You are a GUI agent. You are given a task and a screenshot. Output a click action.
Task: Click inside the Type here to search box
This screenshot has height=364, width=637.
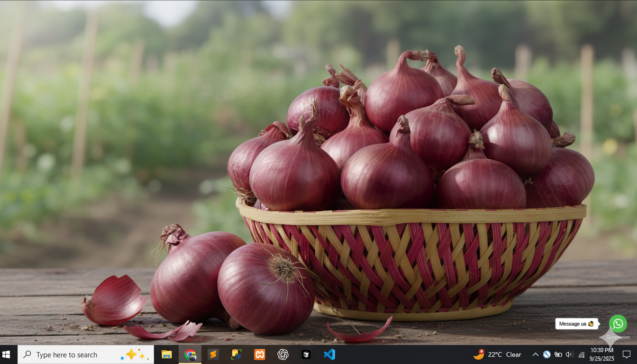click(71, 354)
